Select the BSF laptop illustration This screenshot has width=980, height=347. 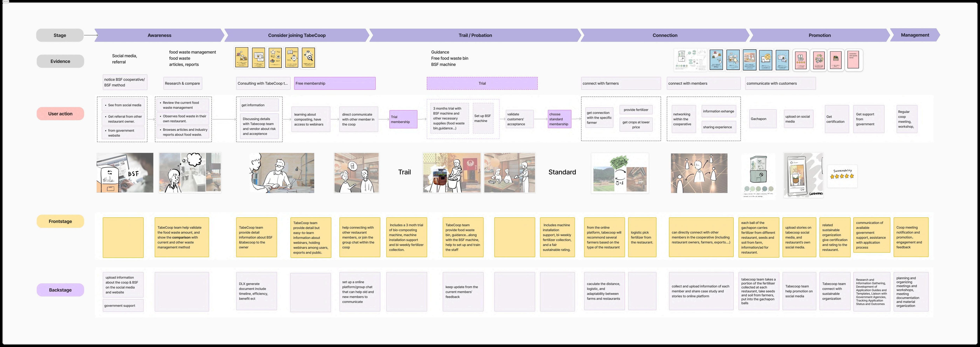coord(125,172)
